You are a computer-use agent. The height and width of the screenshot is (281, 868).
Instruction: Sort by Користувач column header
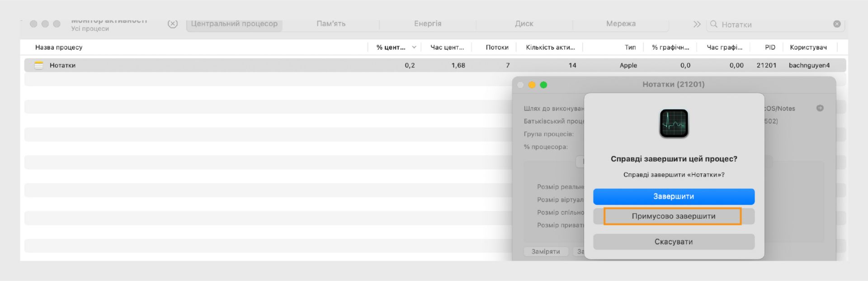[x=808, y=47]
